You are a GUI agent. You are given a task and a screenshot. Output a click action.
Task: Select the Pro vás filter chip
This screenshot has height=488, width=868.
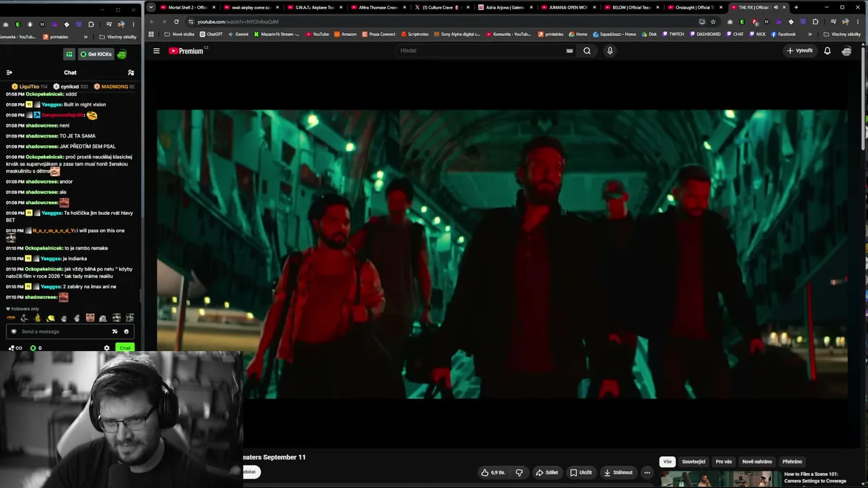(724, 462)
